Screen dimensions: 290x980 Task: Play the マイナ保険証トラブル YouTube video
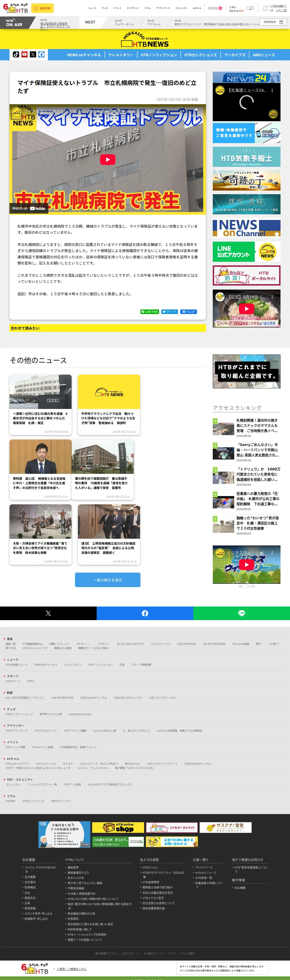pyautogui.click(x=108, y=159)
